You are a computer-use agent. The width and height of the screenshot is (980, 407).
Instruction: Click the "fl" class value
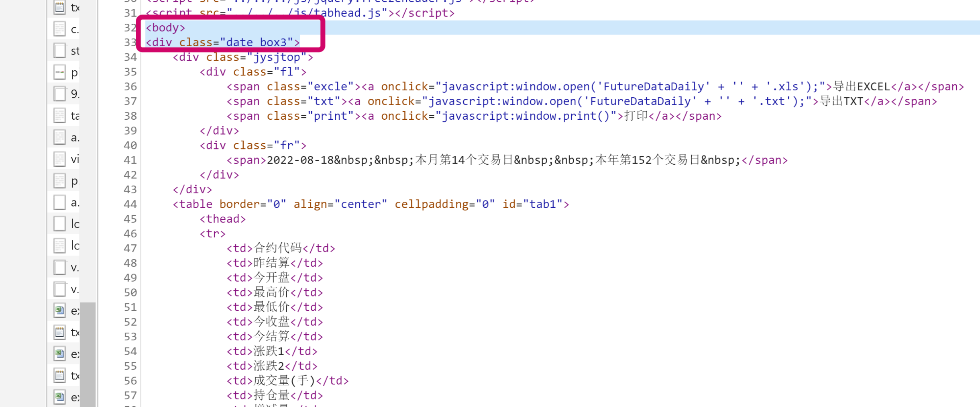point(287,72)
